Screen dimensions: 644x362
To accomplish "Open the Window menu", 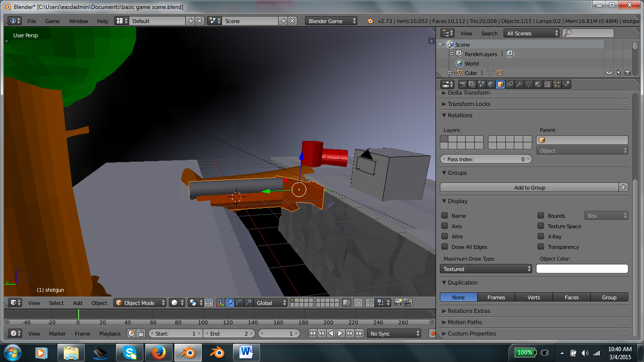I will tap(78, 21).
